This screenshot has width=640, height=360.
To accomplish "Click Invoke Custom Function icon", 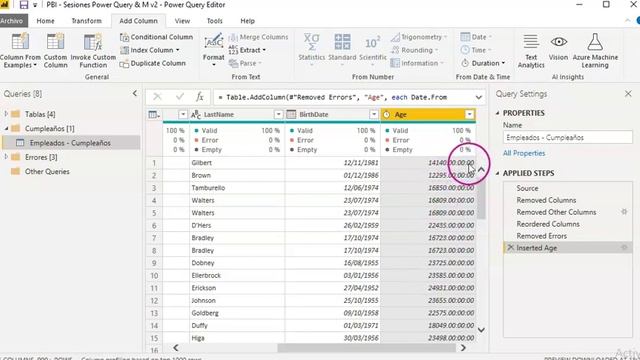I will click(93, 41).
